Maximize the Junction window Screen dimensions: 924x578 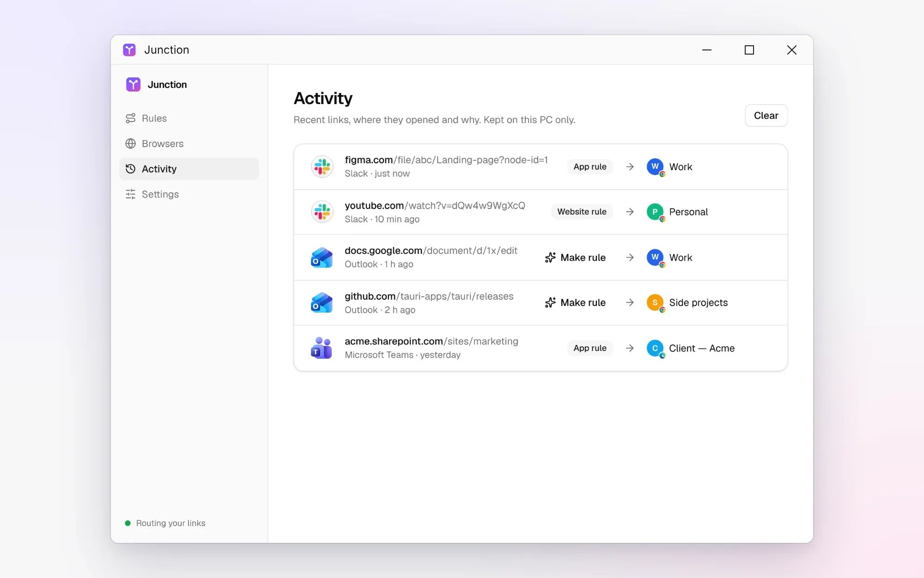[x=749, y=50]
